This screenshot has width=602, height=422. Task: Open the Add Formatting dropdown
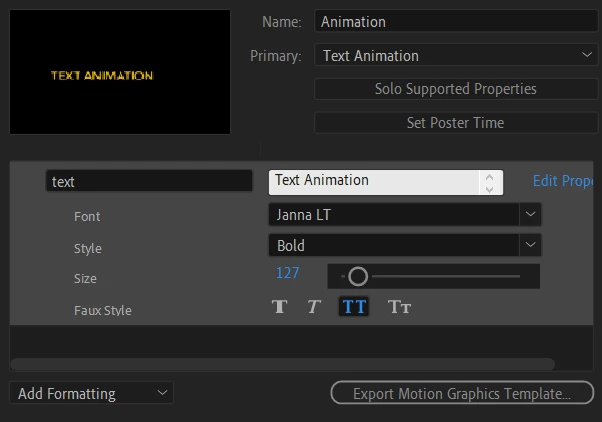click(x=91, y=393)
